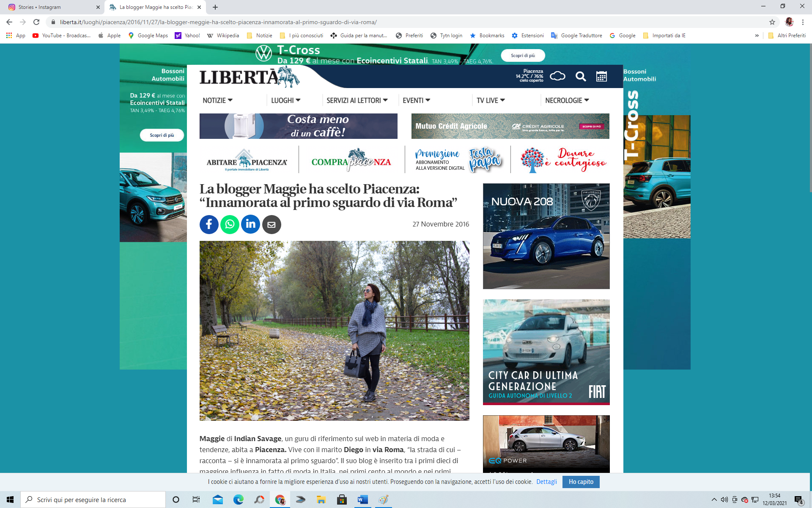
Task: Open cookie Dettagli link
Action: coord(546,482)
